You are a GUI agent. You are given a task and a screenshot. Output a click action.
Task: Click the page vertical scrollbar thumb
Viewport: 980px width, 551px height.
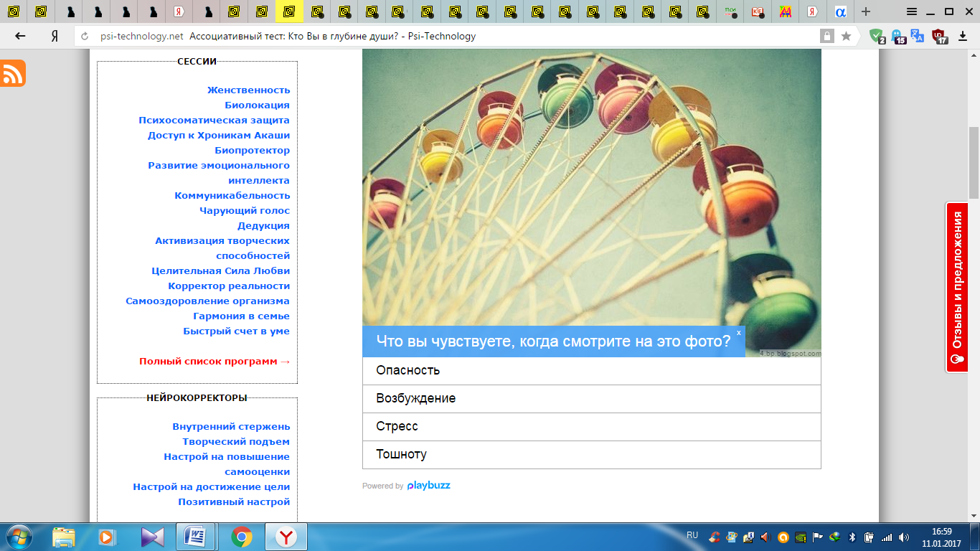(x=974, y=163)
